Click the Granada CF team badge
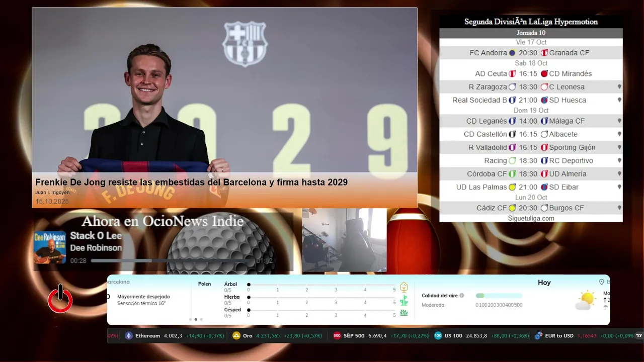This screenshot has height=362, width=644. coord(544,53)
